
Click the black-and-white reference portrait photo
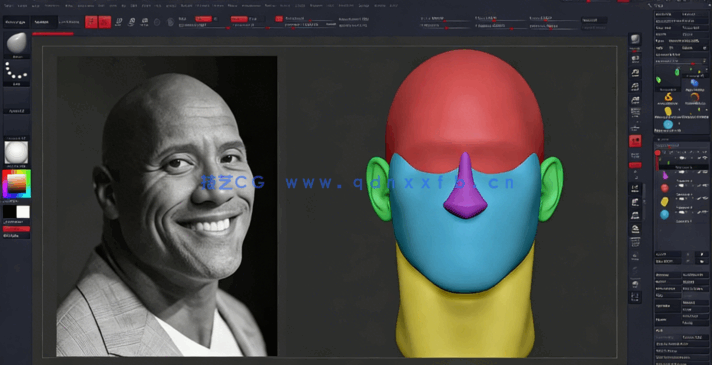[x=167, y=206]
